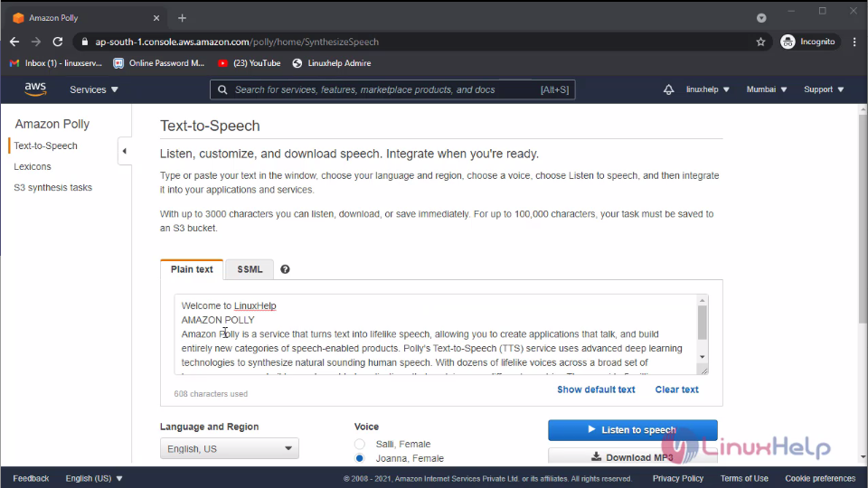
Task: Open footer English (US) language dropdown
Action: [94, 478]
